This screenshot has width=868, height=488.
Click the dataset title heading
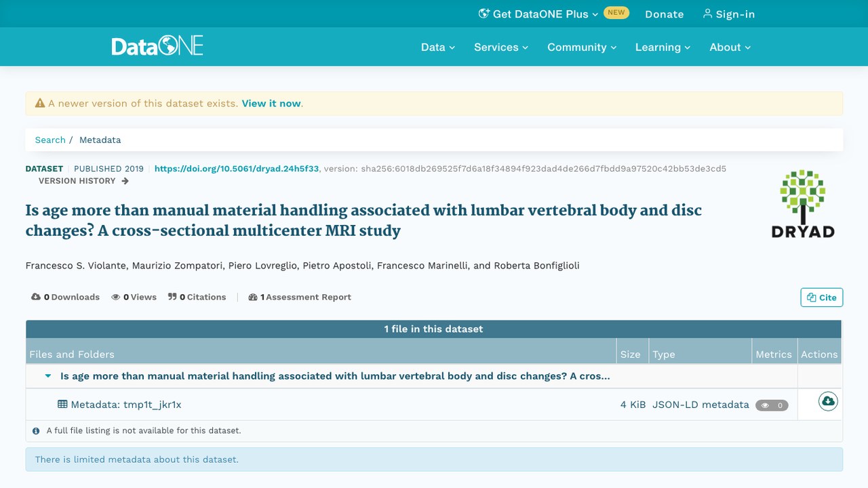(x=363, y=220)
